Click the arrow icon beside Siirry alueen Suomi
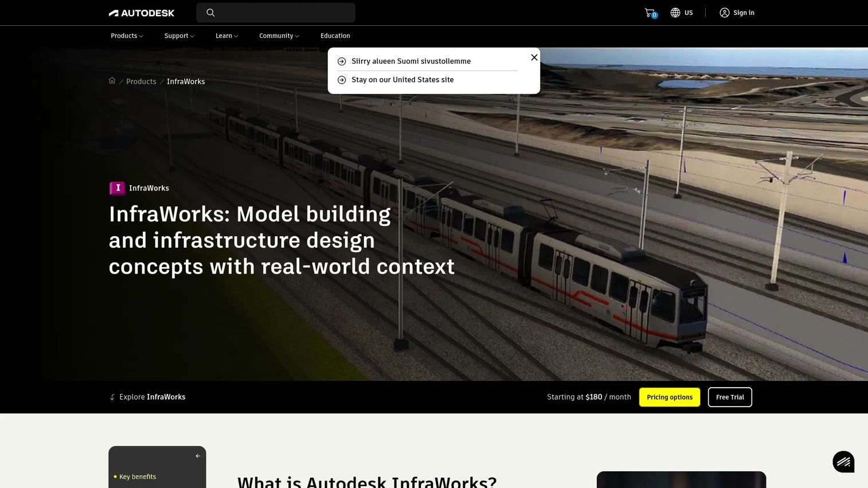The image size is (868, 488). (x=342, y=61)
